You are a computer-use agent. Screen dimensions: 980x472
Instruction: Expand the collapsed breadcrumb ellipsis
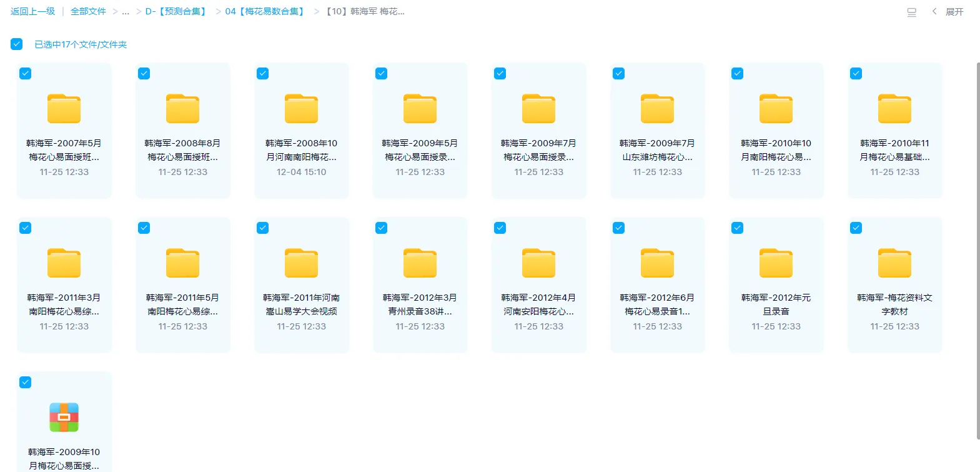click(x=126, y=12)
